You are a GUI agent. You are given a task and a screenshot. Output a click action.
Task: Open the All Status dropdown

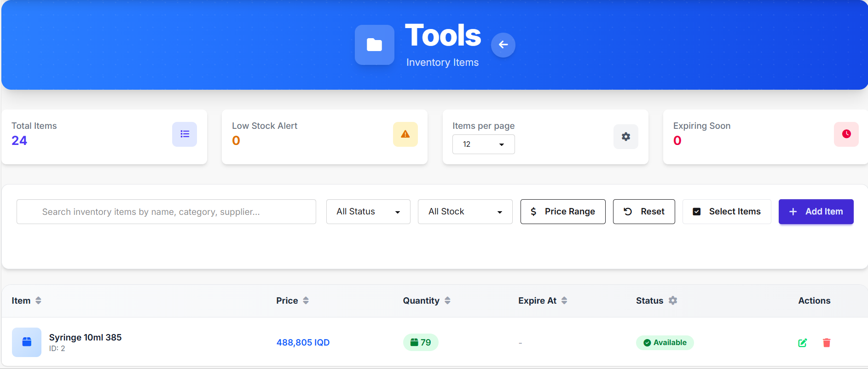(368, 212)
